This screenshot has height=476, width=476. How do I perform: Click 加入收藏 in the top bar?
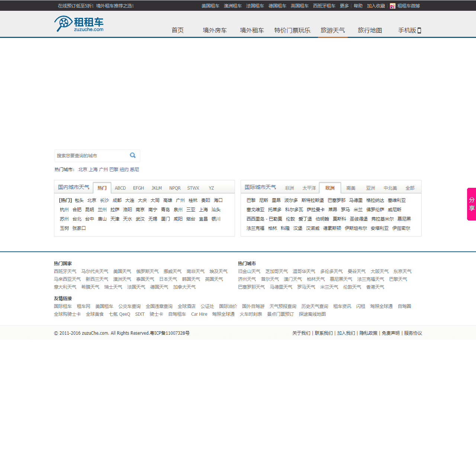click(x=376, y=6)
